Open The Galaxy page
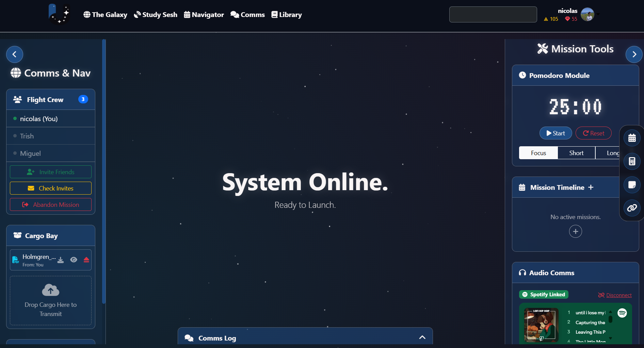644x348 pixels. [x=105, y=15]
